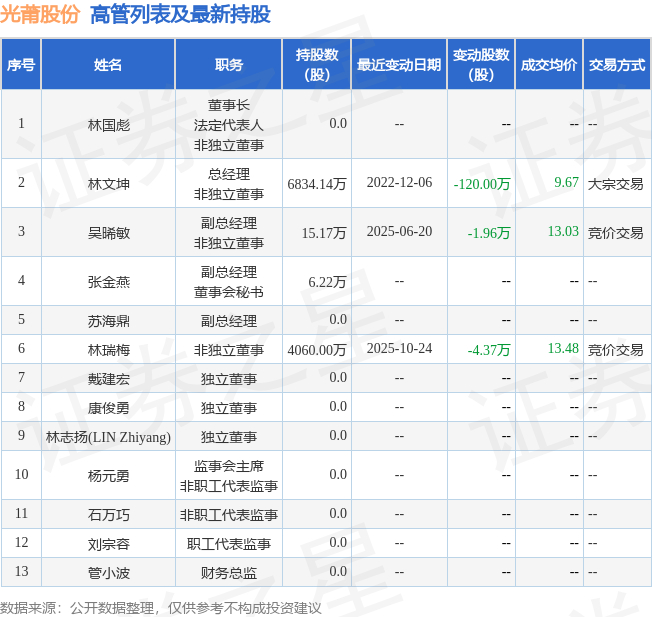Click the 职工代表监事 cell for 刘宗蓉
The image size is (652, 617).
point(229,544)
